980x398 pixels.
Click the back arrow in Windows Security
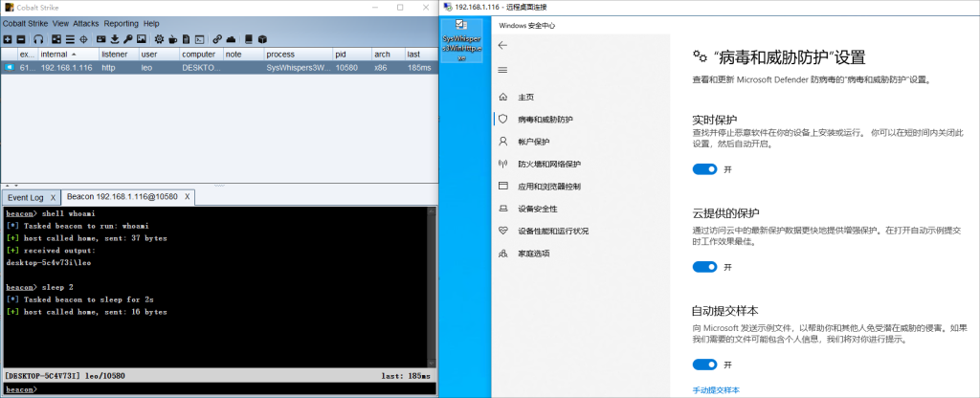tap(502, 45)
